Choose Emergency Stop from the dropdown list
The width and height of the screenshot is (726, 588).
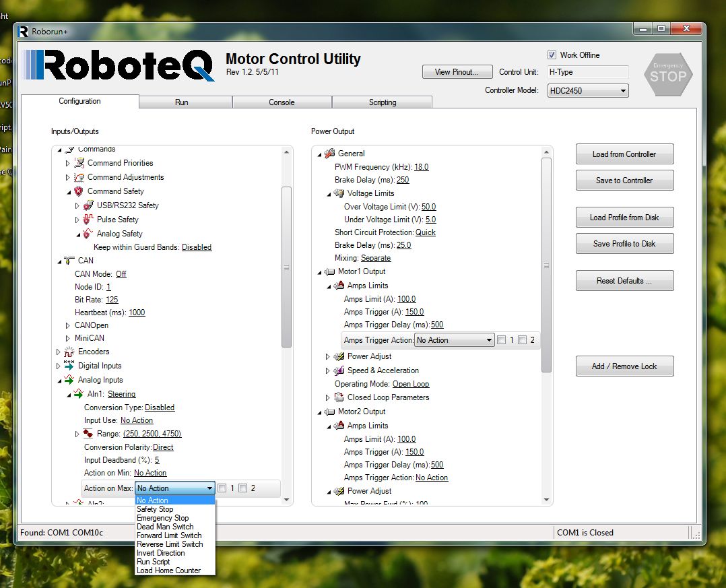click(x=162, y=518)
